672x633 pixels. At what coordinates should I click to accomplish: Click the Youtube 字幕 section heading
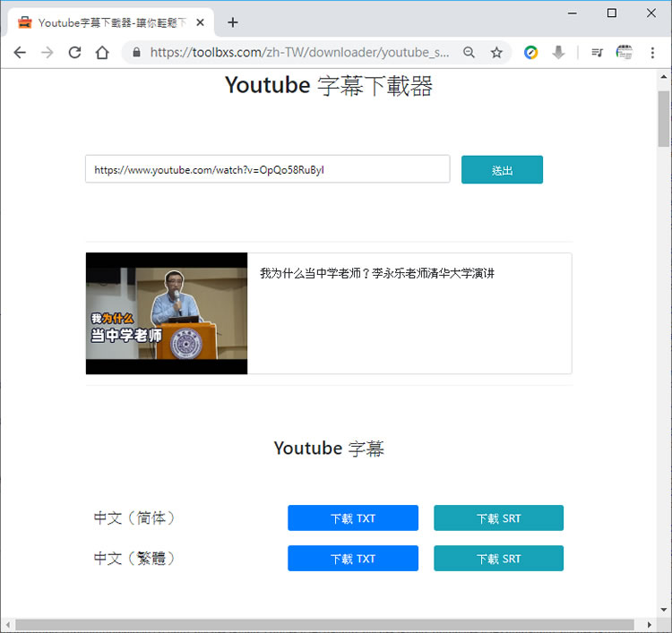(329, 449)
